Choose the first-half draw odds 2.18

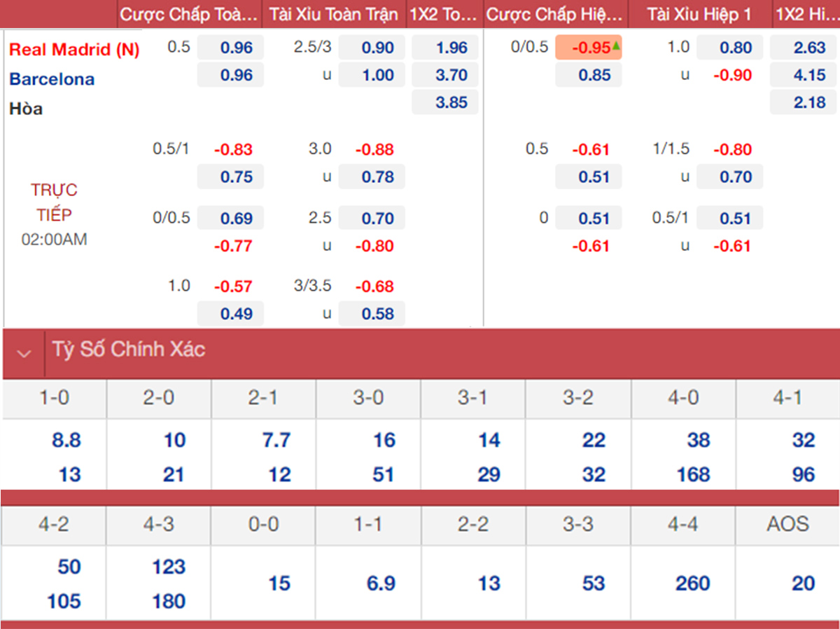click(x=810, y=102)
